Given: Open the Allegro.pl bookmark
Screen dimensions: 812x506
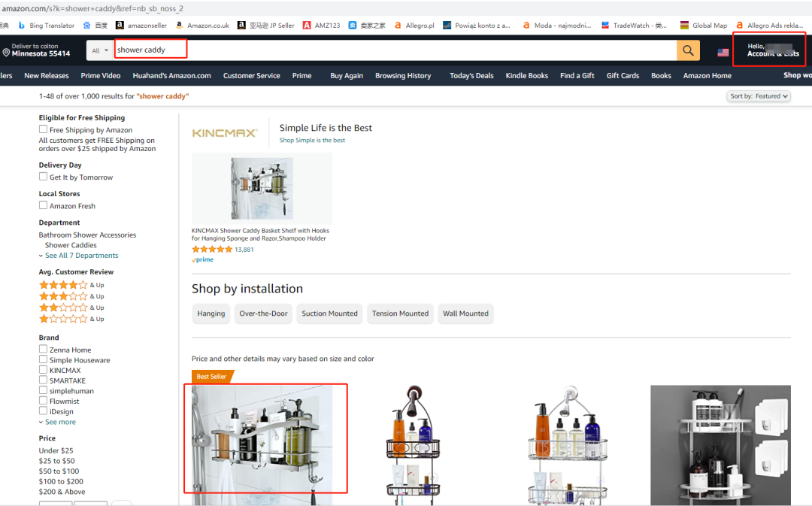Looking at the screenshot, I should point(414,26).
